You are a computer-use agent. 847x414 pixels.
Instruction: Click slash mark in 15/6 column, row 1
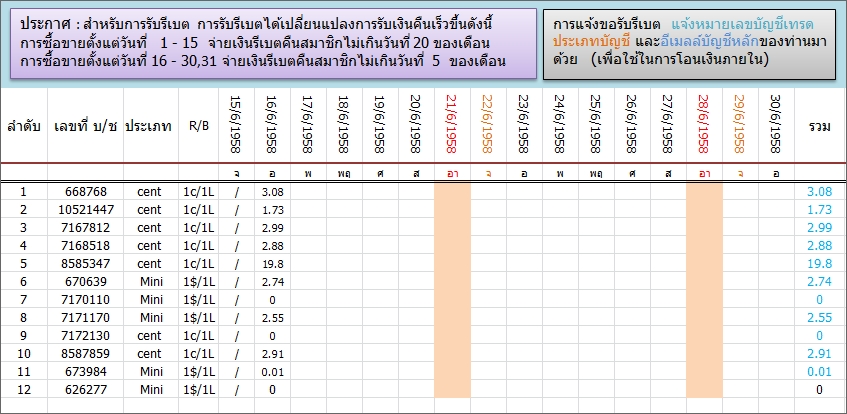(236, 192)
